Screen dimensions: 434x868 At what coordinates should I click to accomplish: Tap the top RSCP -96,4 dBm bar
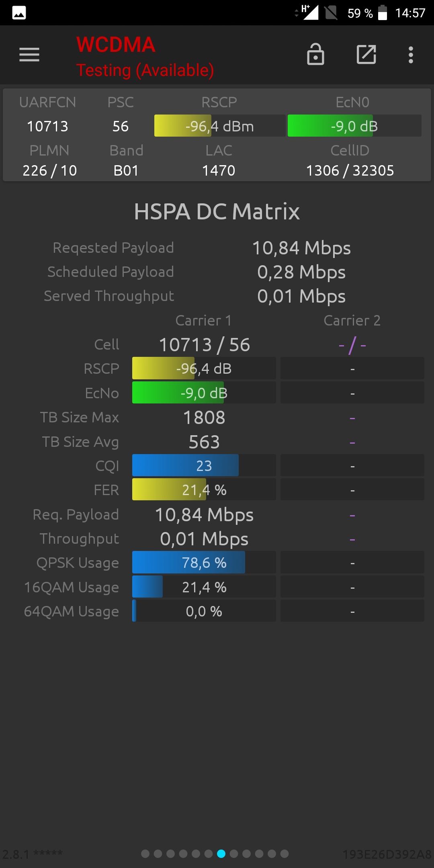click(x=220, y=126)
